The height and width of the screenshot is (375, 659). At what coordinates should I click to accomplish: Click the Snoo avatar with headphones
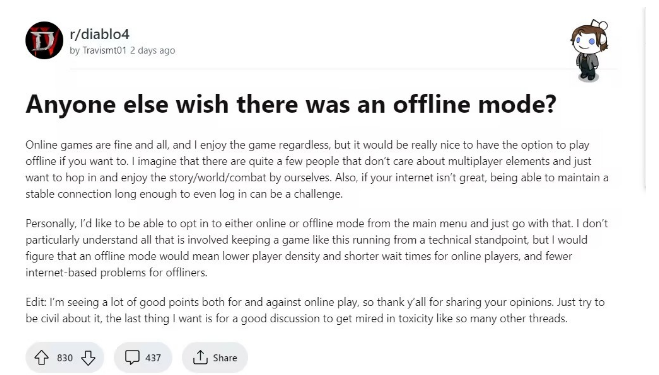[x=589, y=50]
